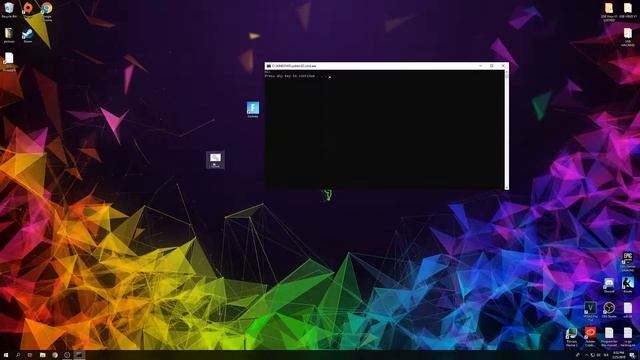Open the Kindle desktop shortcut
Screen dimensions: 640x360
[628, 285]
